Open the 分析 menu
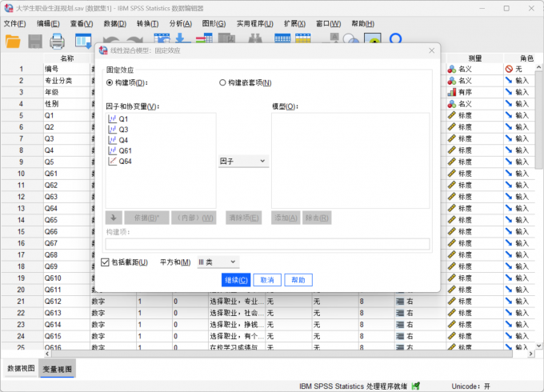 181,23
